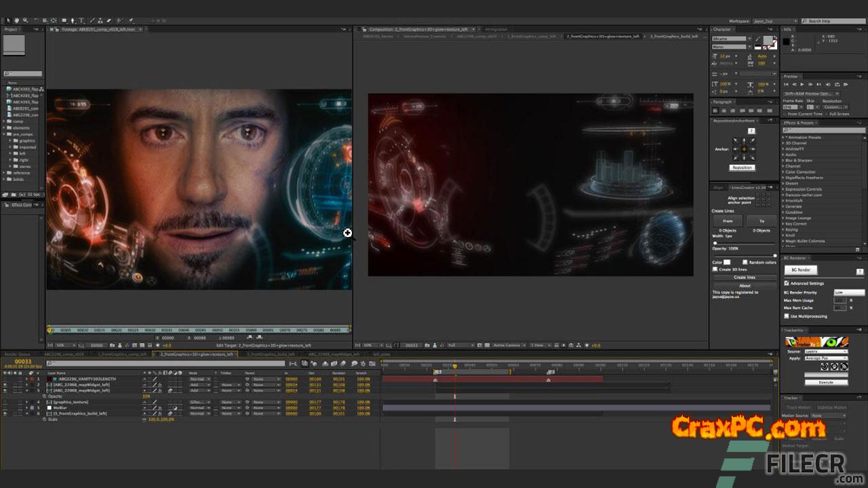Select the Eraser tool
This screenshot has height=488, width=868.
coord(110,20)
